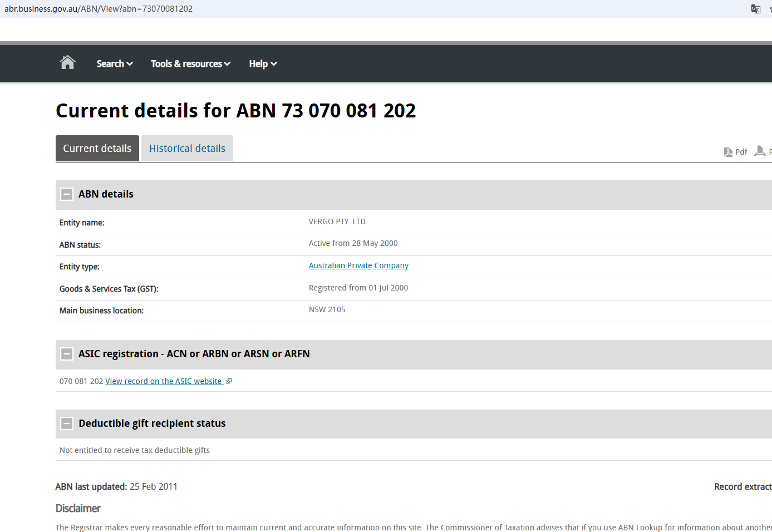The height and width of the screenshot is (532, 772).
Task: Open the Search dropdown menu
Action: click(115, 64)
